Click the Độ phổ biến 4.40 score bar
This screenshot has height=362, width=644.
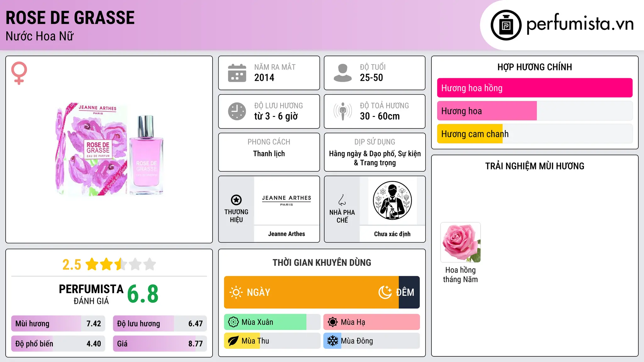click(58, 343)
